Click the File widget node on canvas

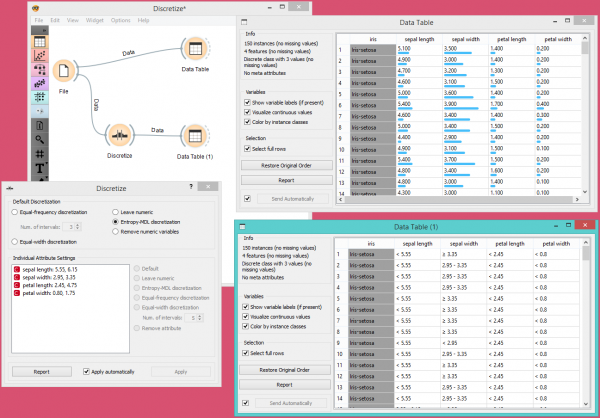pos(65,72)
